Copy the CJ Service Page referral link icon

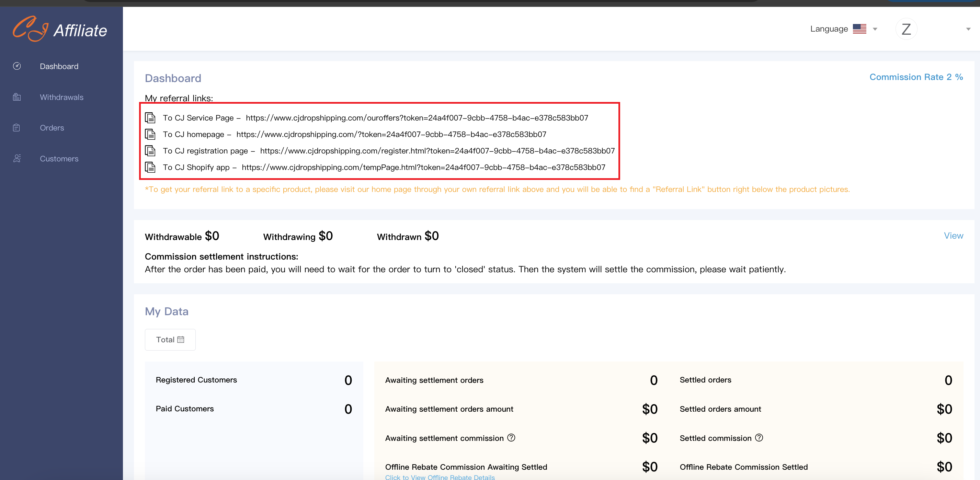[150, 118]
